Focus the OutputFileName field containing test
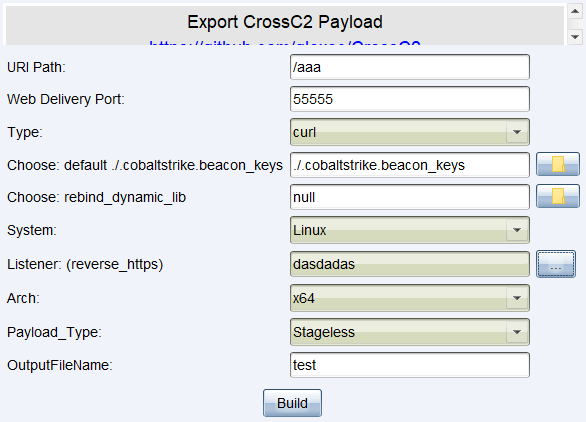586x422 pixels. pyautogui.click(x=410, y=365)
